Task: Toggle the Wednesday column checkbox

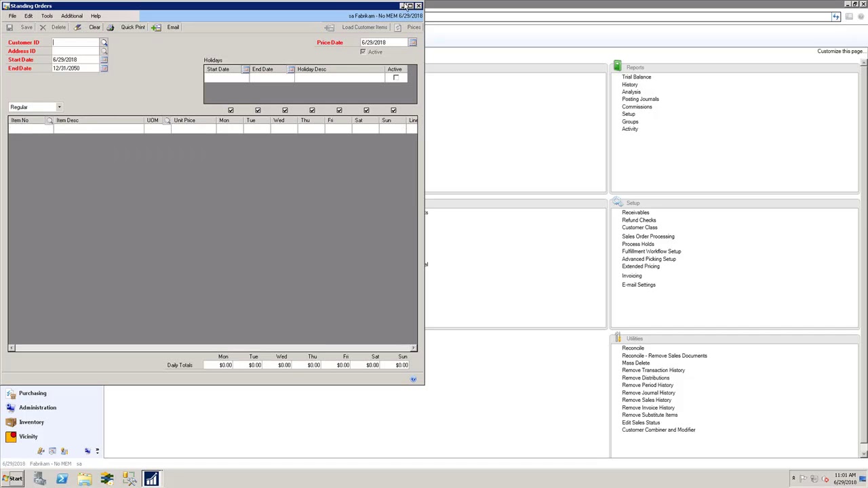Action: point(285,110)
